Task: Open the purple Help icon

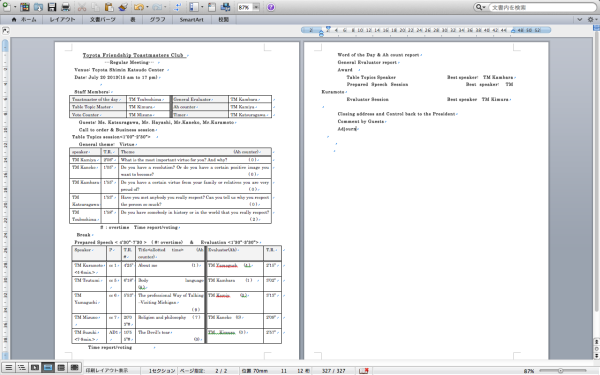Action: click(x=271, y=7)
